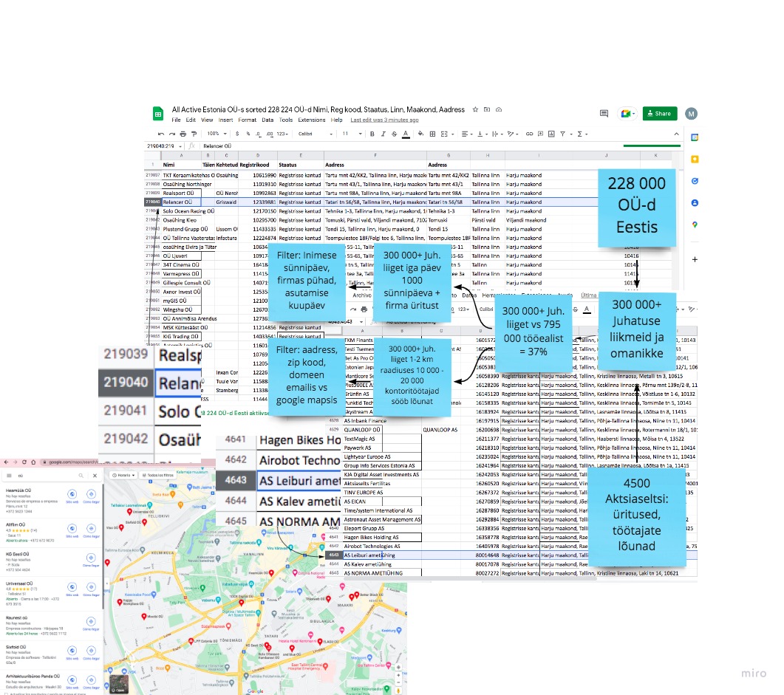Collapse the Sheets toolbar with the chevron
Screen dimensions: 784x695
676,134
